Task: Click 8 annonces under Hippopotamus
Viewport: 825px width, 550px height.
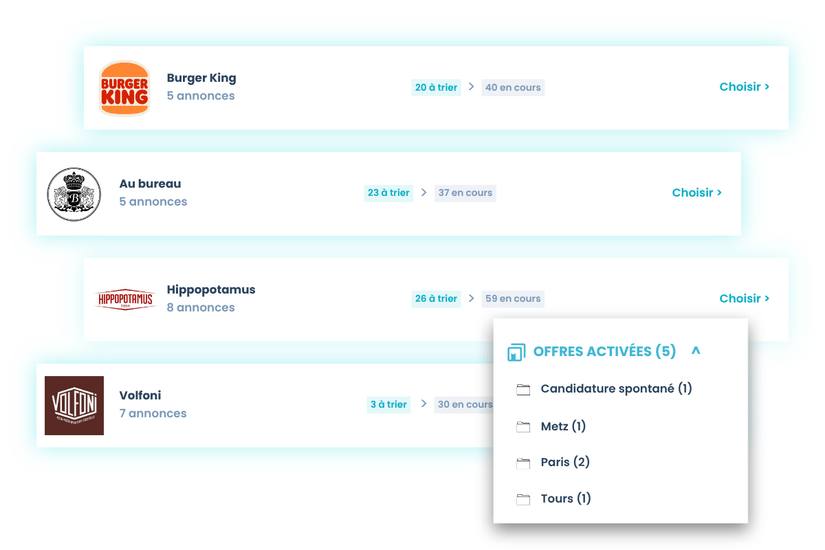Action: point(200,307)
